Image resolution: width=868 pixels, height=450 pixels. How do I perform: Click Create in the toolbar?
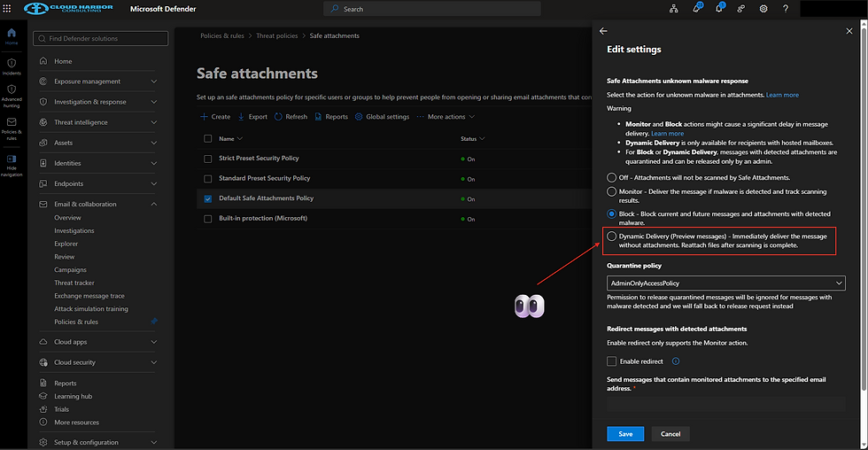[x=215, y=117]
